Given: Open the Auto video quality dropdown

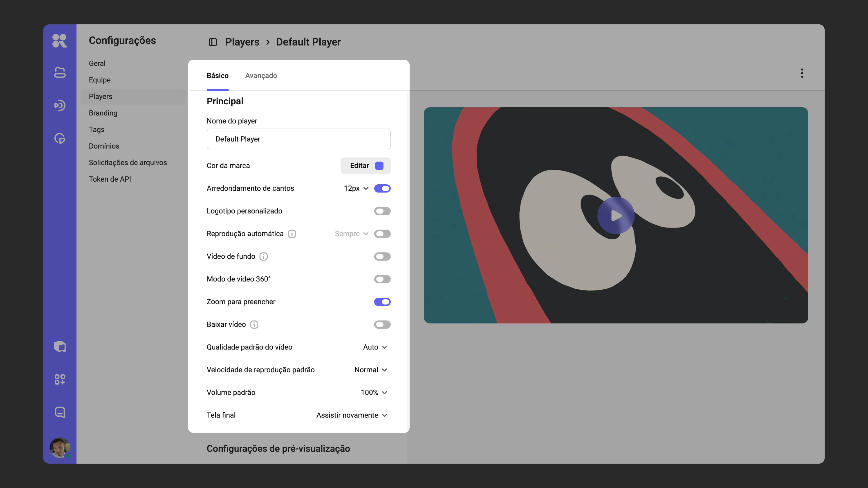Looking at the screenshot, I should click(x=375, y=347).
